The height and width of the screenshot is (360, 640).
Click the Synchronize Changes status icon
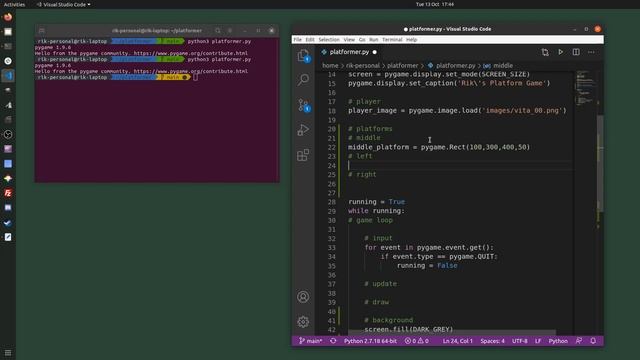[333, 341]
